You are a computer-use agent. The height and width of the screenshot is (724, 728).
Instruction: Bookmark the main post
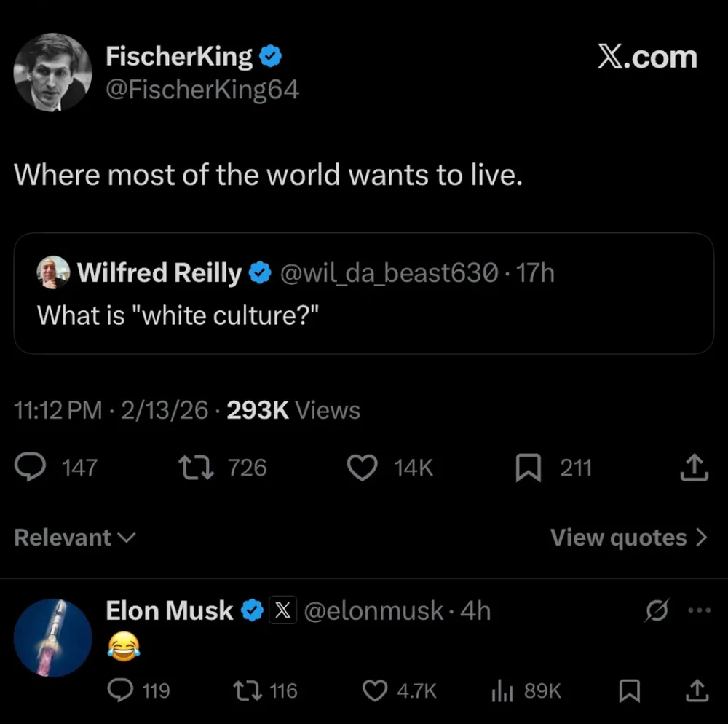click(x=526, y=468)
